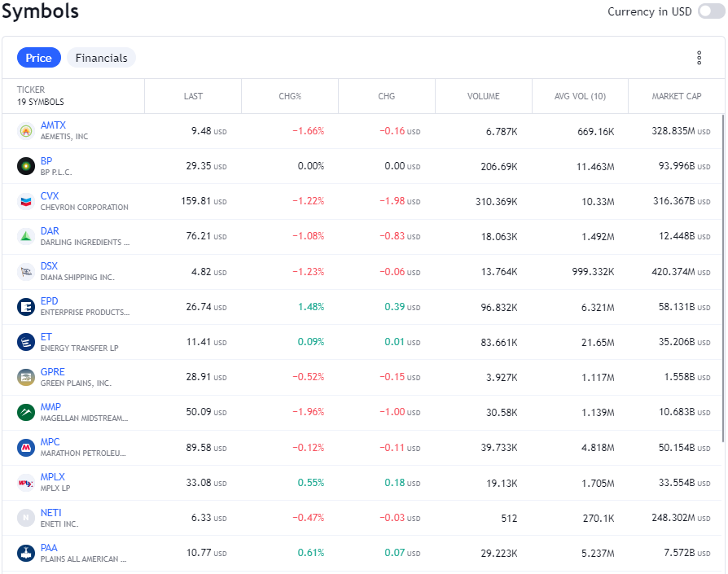Click the GREEN PLAINS, INC. company name

[77, 383]
